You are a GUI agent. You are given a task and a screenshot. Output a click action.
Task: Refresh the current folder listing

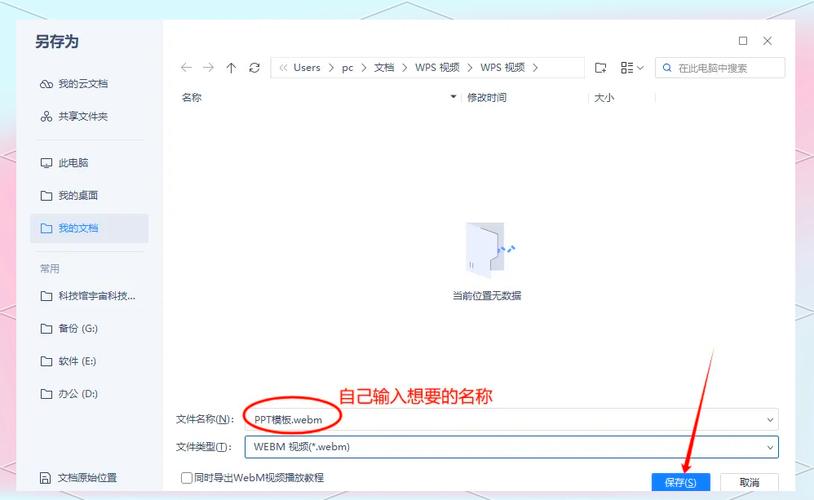[254, 67]
